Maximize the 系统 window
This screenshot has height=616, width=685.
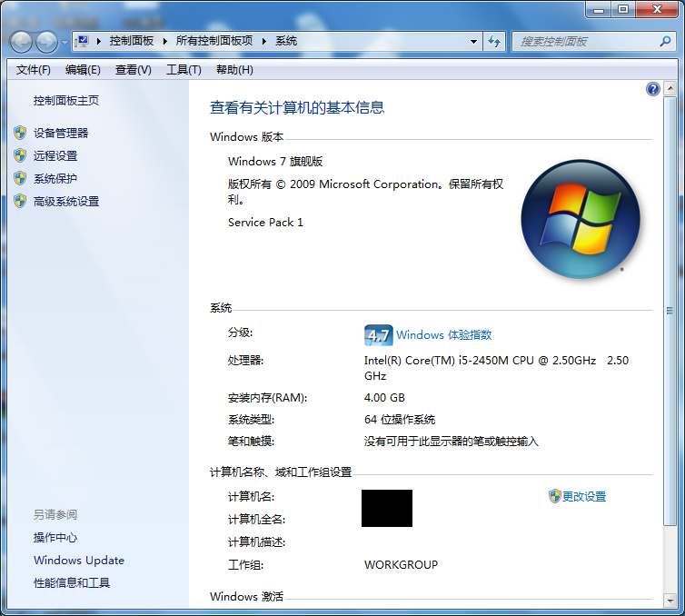(x=623, y=10)
